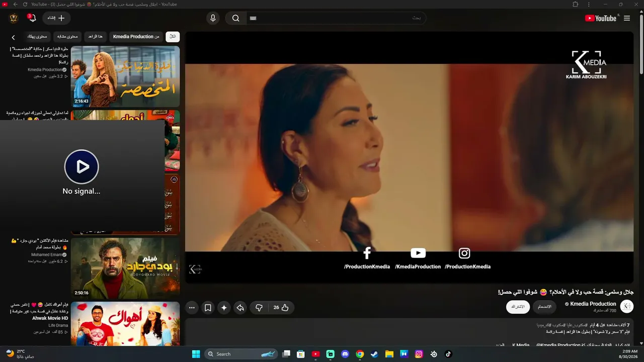The height and width of the screenshot is (362, 644).
Task: Open the account avatar menu
Action: coord(14,18)
